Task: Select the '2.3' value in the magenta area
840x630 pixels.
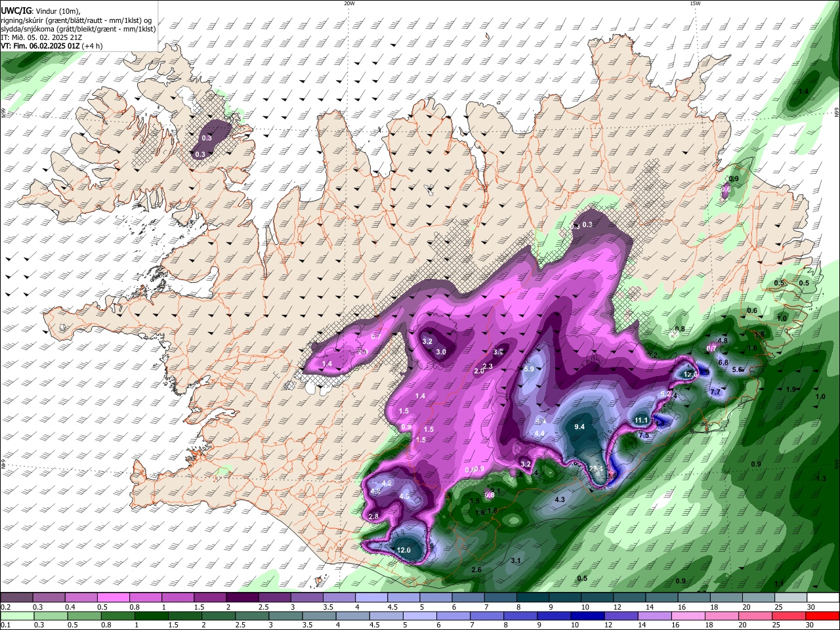Action: [x=488, y=366]
